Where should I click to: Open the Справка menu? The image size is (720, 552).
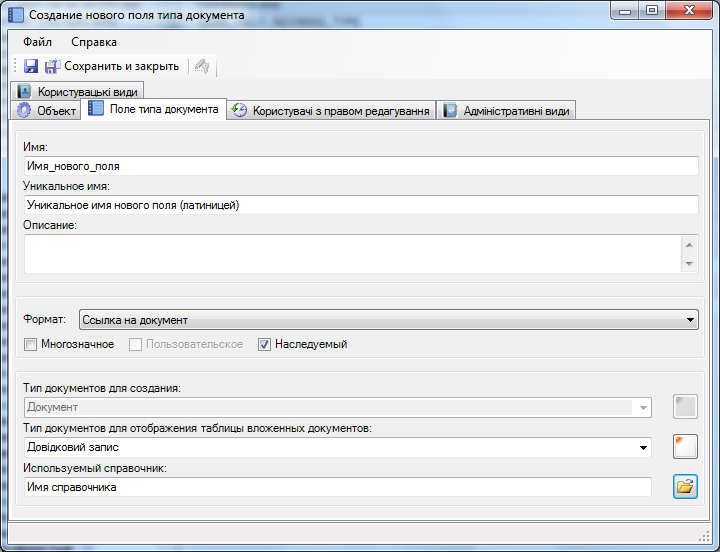click(x=94, y=42)
